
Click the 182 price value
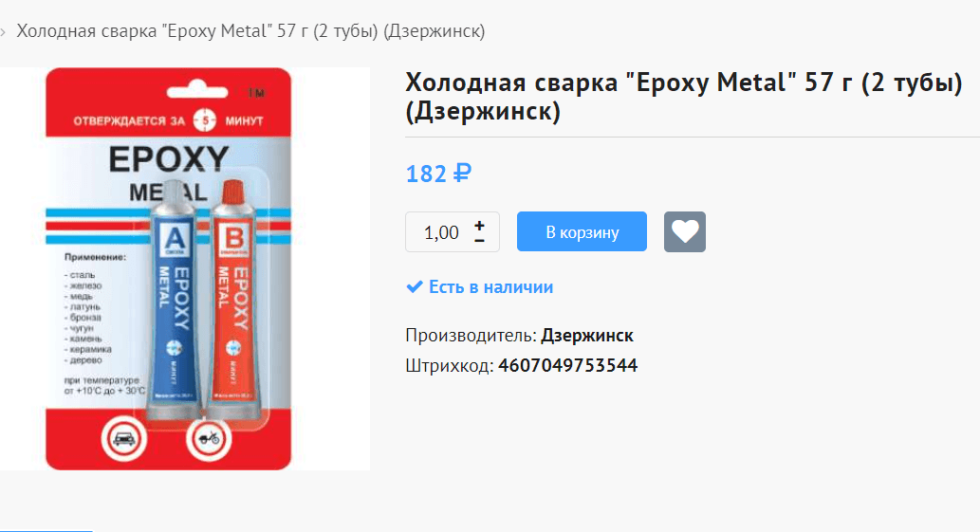[x=426, y=174]
